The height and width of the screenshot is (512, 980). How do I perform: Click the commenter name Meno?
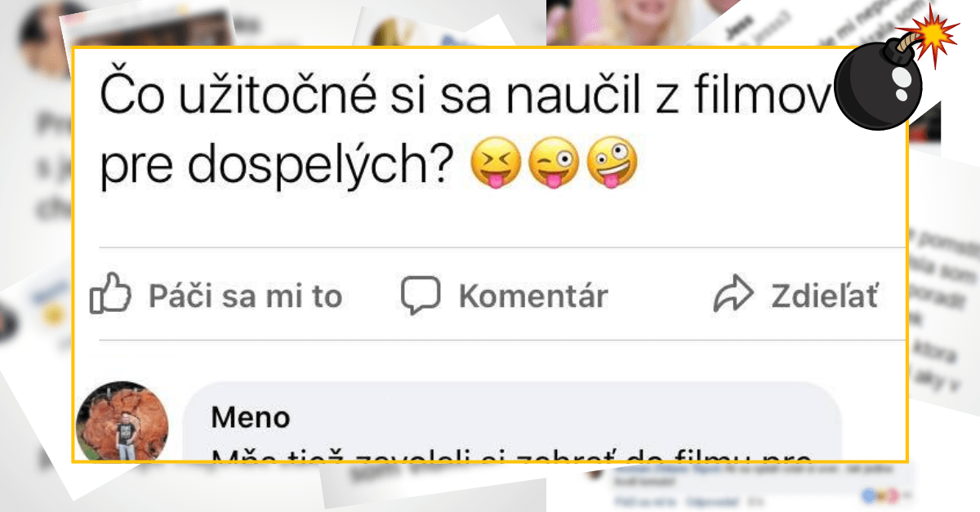coord(250,417)
